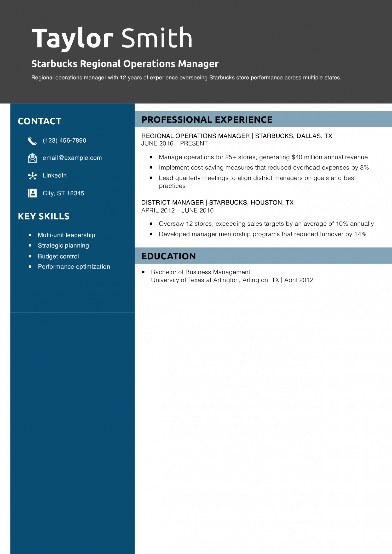Click the bold first name Taylor
The image size is (392, 554).
[72, 38]
